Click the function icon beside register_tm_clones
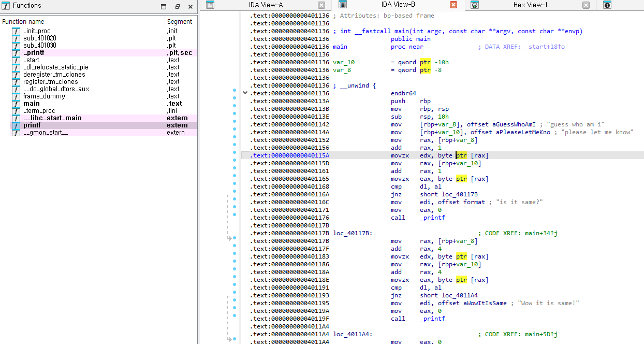Viewport: 644px width, 344px height. point(16,82)
